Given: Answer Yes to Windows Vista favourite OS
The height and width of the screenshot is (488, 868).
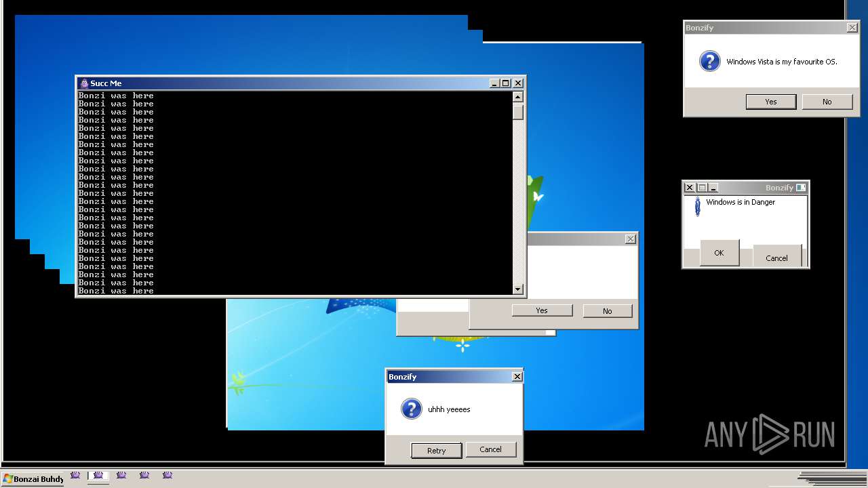Looking at the screenshot, I should coord(771,102).
